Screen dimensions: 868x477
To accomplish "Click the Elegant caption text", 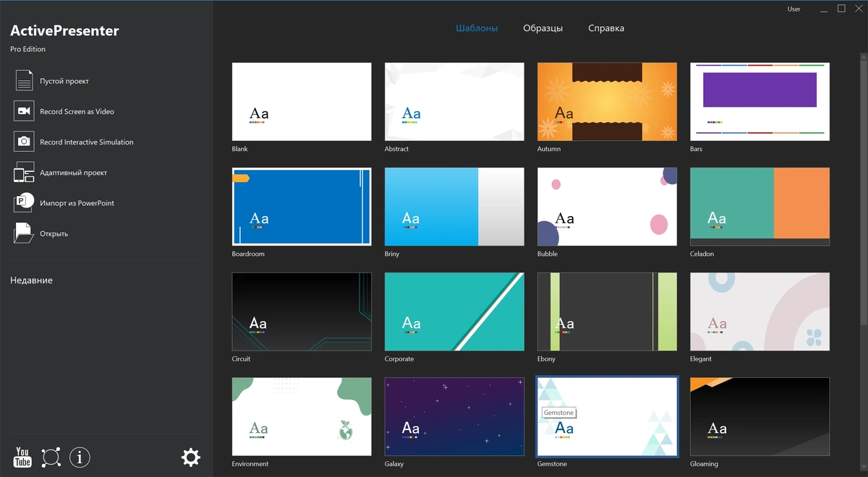I will tap(701, 358).
